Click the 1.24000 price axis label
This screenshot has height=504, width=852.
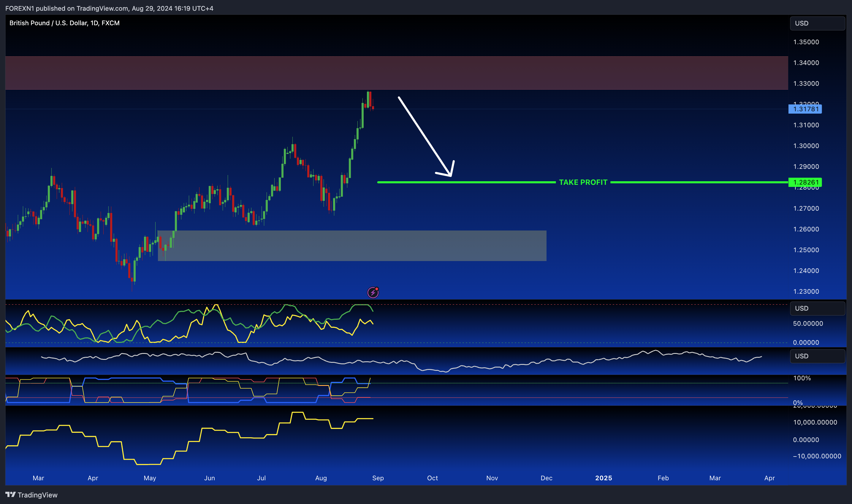[x=806, y=271]
